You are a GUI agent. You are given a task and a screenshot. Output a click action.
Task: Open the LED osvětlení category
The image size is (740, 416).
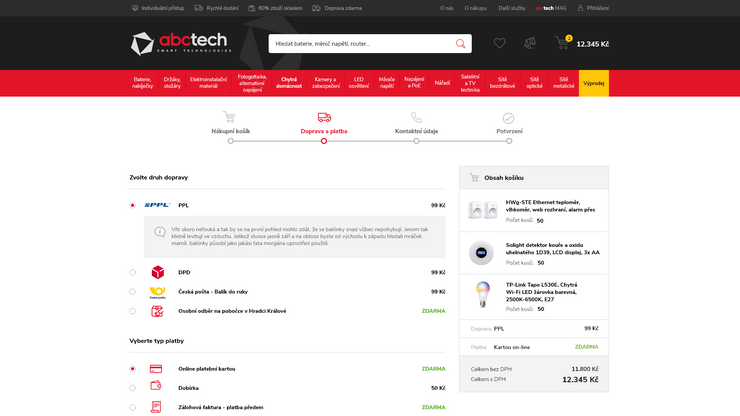click(x=358, y=83)
